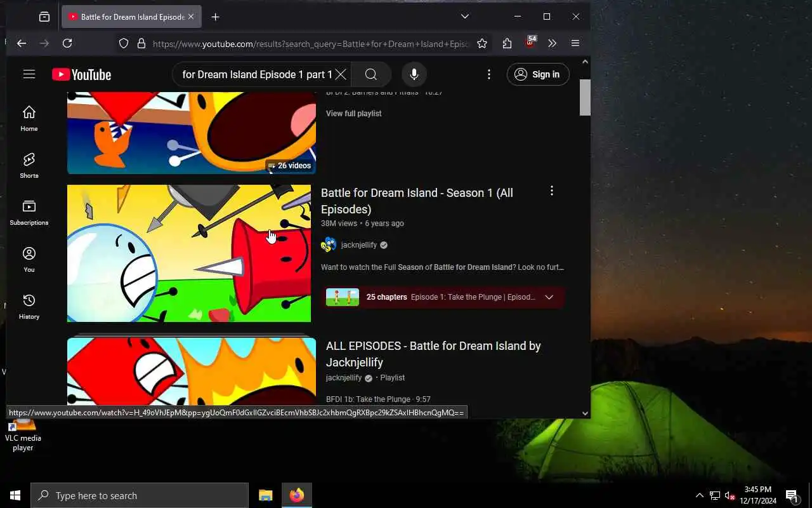The height and width of the screenshot is (508, 812).
Task: Click scrollbar down arrow
Action: coord(585,413)
